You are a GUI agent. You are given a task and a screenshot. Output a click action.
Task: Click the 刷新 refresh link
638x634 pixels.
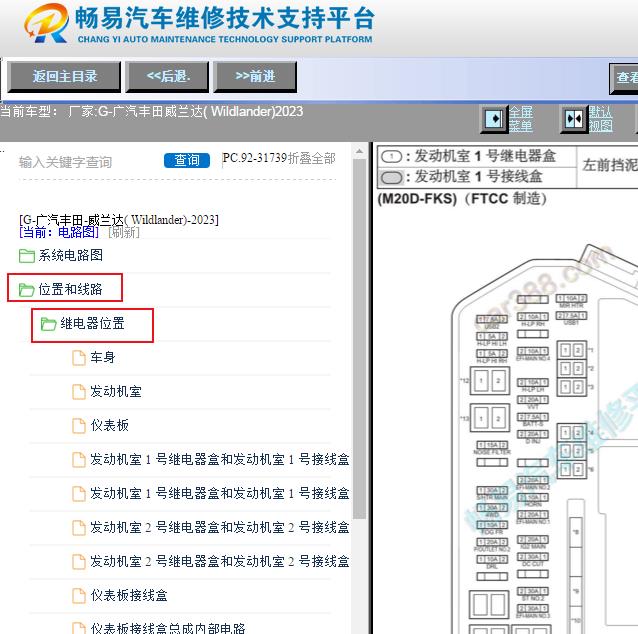tap(124, 232)
